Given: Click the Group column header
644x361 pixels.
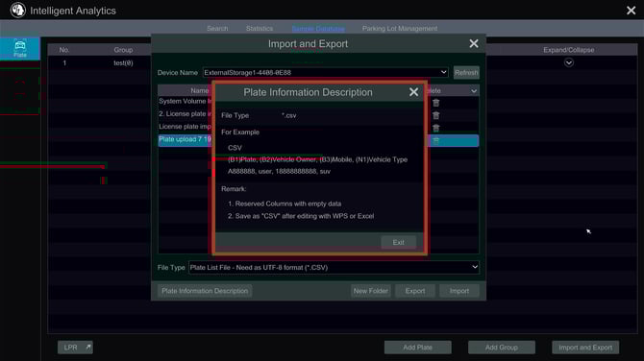Looking at the screenshot, I should 123,50.
